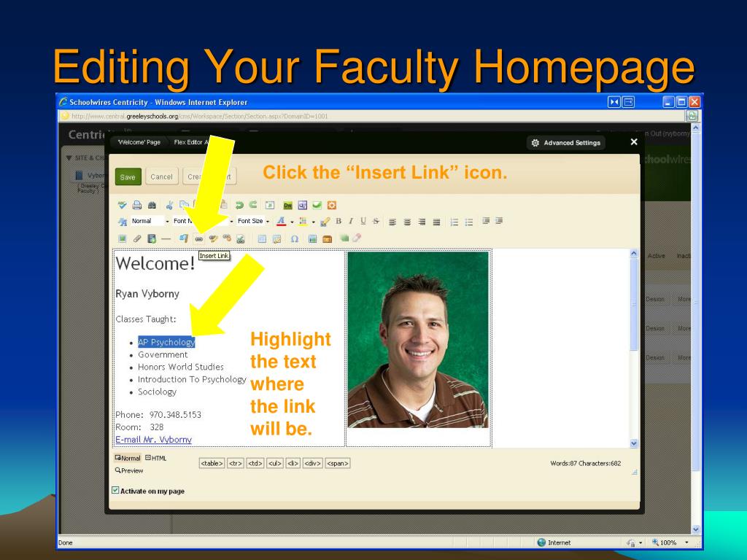Image resolution: width=747 pixels, height=560 pixels.
Task: Insert a horizontal rule line
Action: pos(166,238)
